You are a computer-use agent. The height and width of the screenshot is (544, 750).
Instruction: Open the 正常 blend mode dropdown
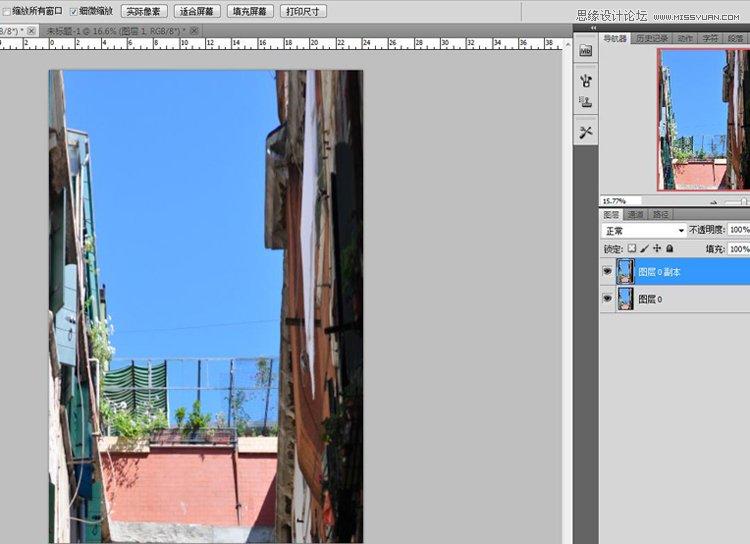pos(643,231)
